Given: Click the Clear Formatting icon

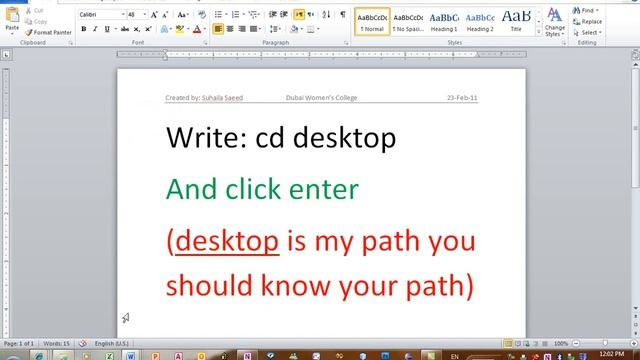Looking at the screenshot, I should [x=202, y=15].
